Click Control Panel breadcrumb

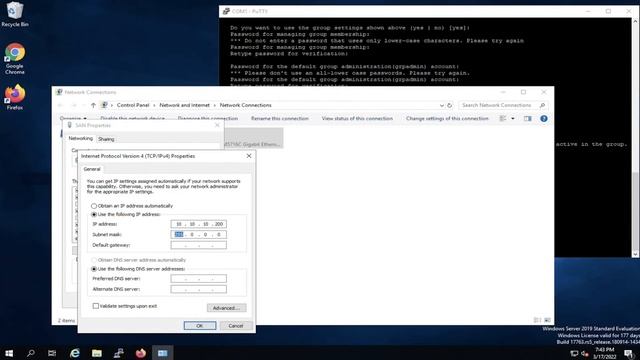[x=133, y=105]
